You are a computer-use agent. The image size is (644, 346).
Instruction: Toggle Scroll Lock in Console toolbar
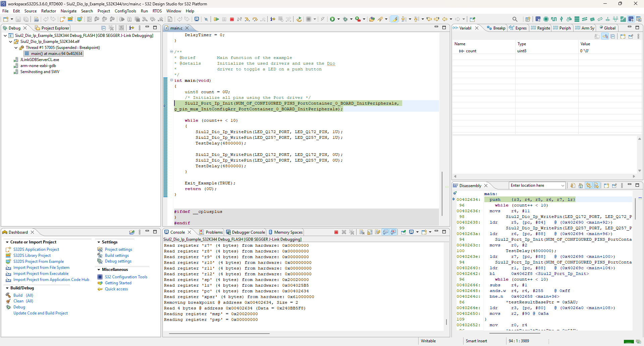click(x=370, y=232)
